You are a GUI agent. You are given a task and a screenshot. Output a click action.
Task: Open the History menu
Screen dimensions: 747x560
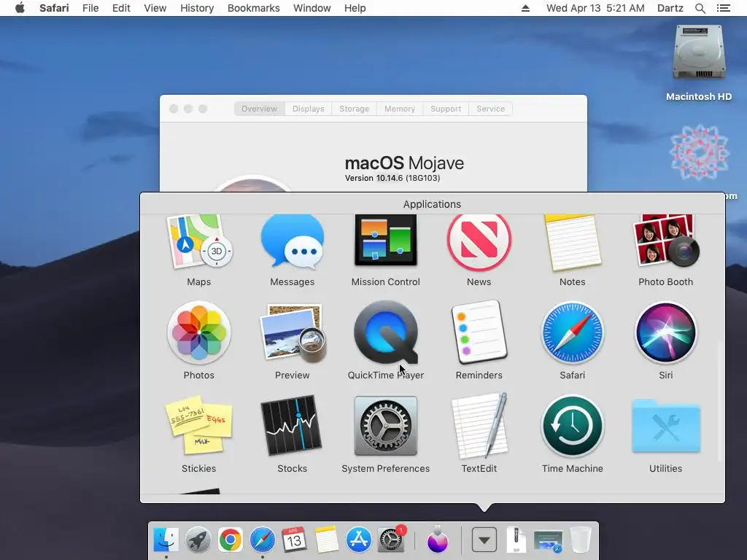197,8
